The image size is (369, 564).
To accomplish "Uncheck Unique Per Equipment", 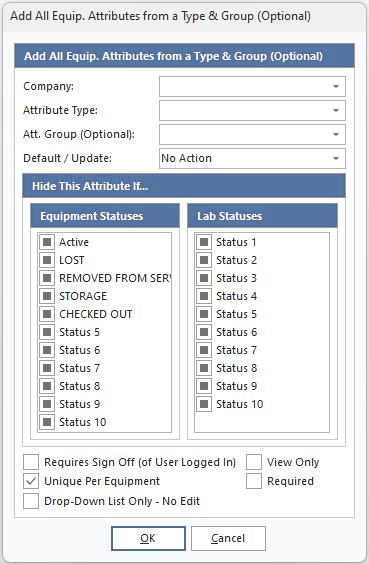I will [31, 481].
